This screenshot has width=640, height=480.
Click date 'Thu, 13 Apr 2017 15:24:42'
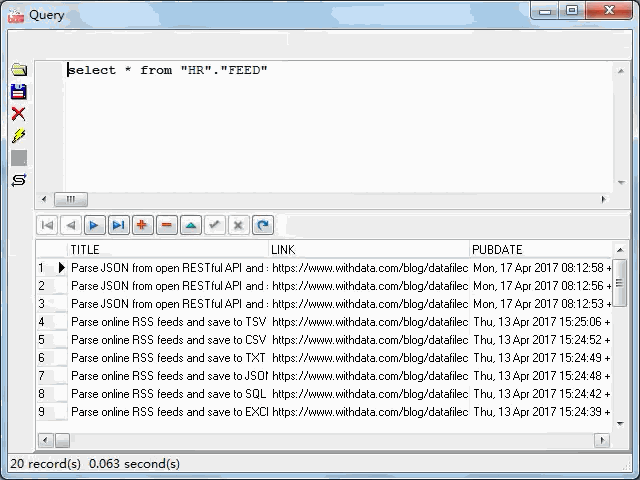(538, 393)
